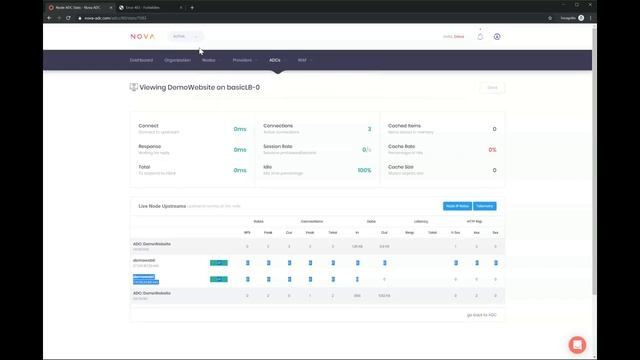Click the Viewing DemoWebsite on basicLB-0 title
Screen dimensions: 640x360
click(x=200, y=87)
